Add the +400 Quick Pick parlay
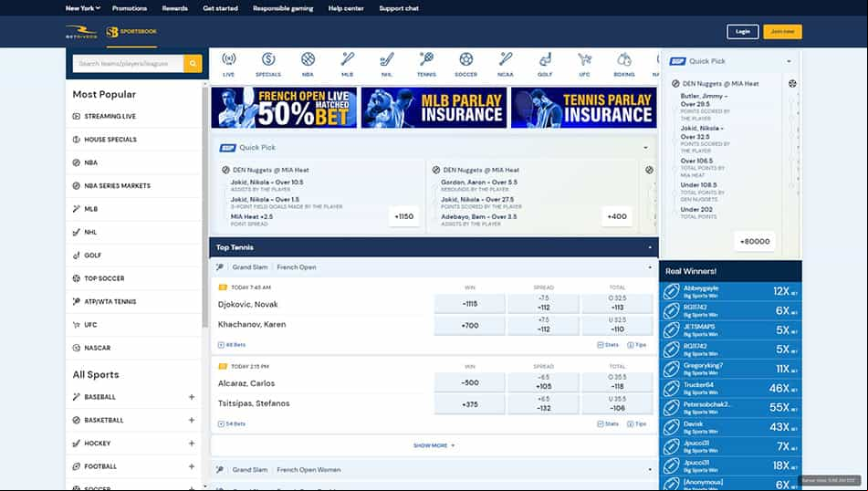Viewport: 868px width, 491px height. coord(617,216)
